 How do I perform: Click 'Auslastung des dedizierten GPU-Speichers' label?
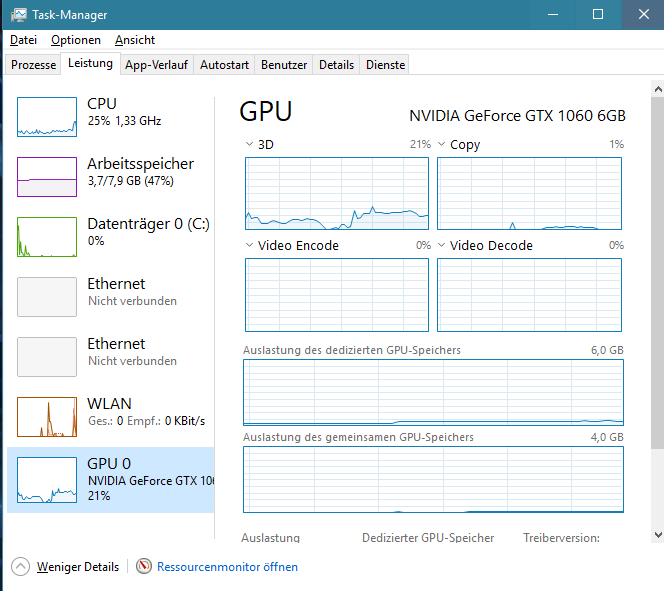click(351, 350)
